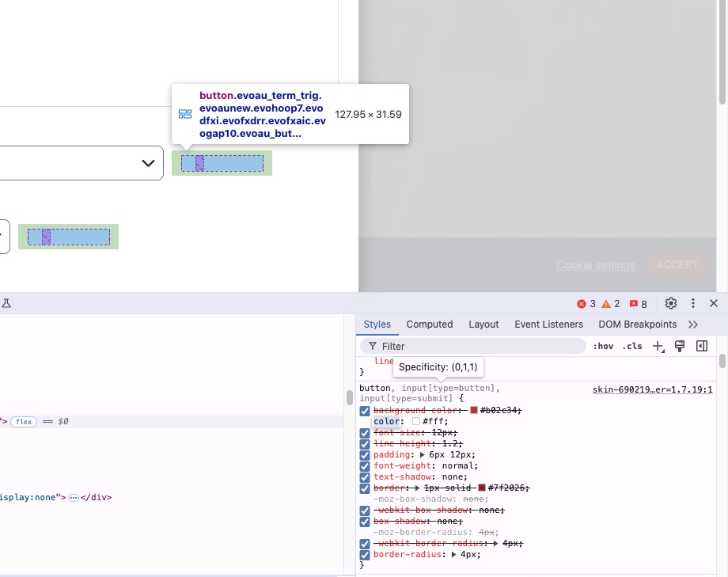Screen dimensions: 728x577
Task: Click the issues count flag showing 8
Action: (638, 304)
